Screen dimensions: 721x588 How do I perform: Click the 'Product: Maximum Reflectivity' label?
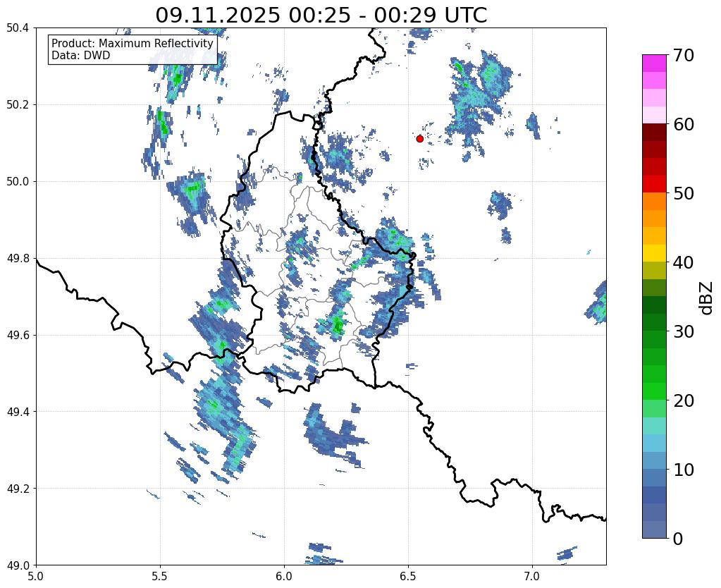133,43
